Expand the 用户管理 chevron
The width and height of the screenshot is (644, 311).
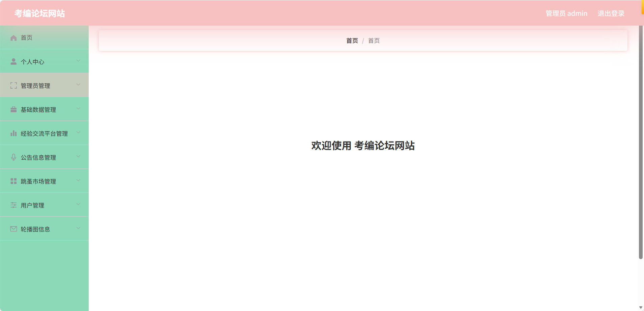(78, 204)
